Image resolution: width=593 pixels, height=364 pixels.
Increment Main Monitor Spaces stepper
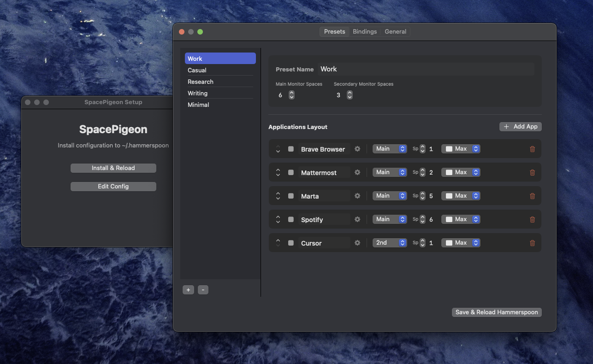click(291, 93)
